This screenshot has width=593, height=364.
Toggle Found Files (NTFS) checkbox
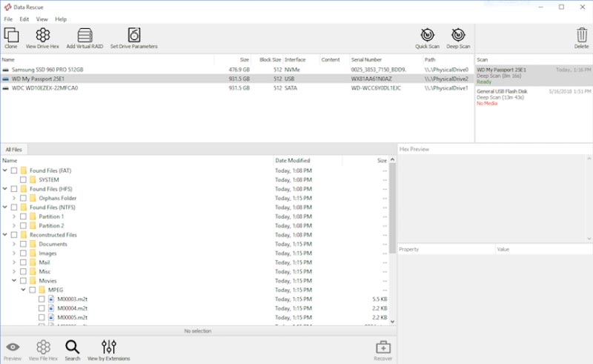[14, 208]
